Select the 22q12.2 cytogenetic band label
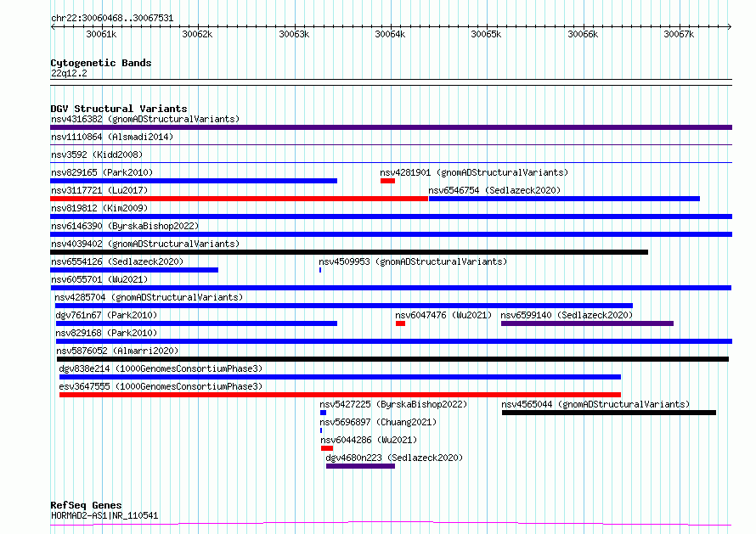The width and height of the screenshot is (756, 534). 69,73
